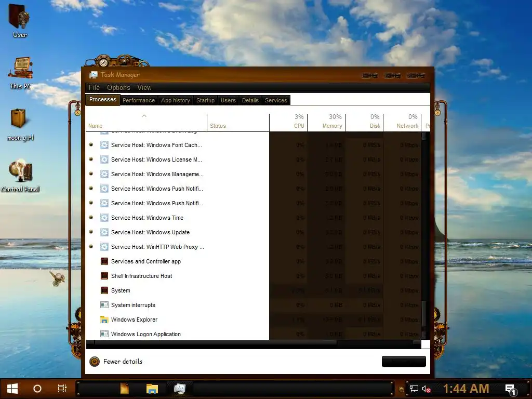Select the System interrupts row text
This screenshot has height=399, width=532.
coord(133,305)
